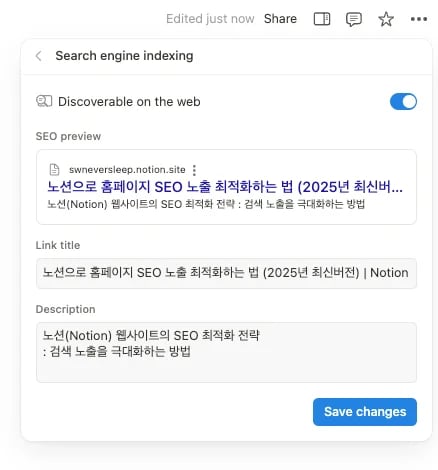Click the page icon in SEO preview

pyautogui.click(x=54, y=170)
